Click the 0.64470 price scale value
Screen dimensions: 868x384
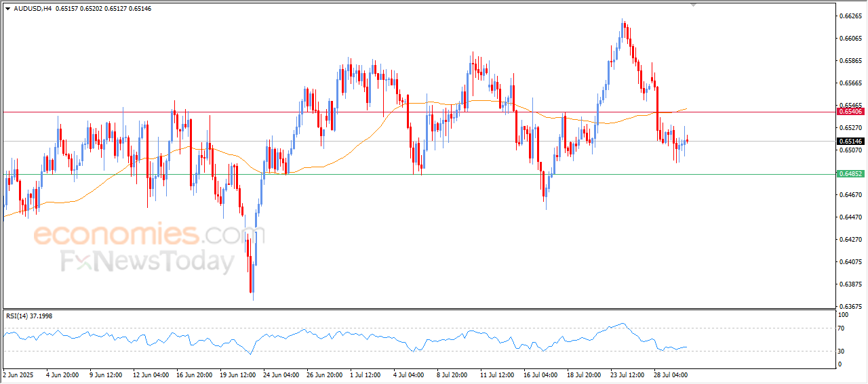850,217
